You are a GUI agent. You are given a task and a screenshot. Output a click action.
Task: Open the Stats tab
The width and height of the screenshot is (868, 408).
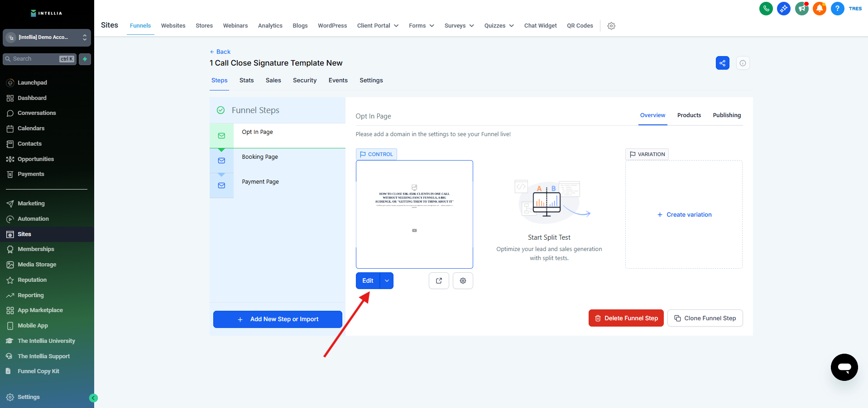(246, 81)
